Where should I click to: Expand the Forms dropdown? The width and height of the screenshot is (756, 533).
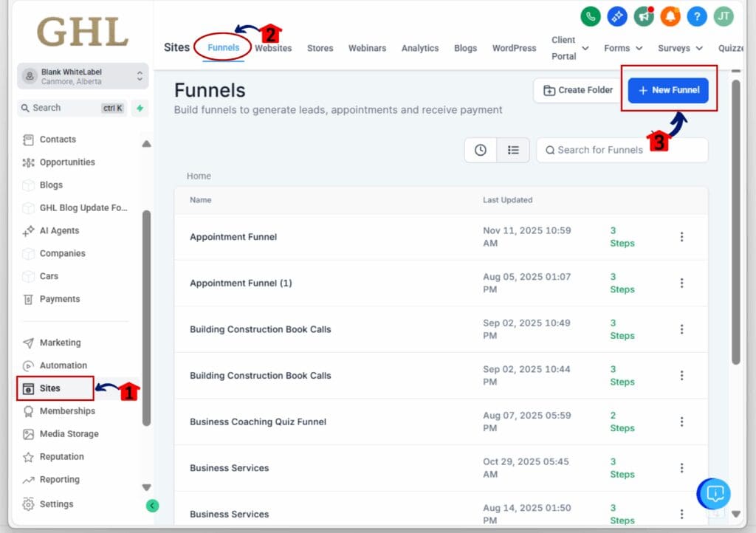(622, 47)
